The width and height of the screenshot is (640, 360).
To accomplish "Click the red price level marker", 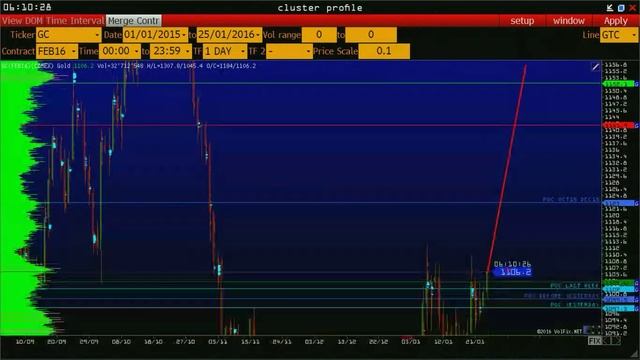I will (620, 125).
